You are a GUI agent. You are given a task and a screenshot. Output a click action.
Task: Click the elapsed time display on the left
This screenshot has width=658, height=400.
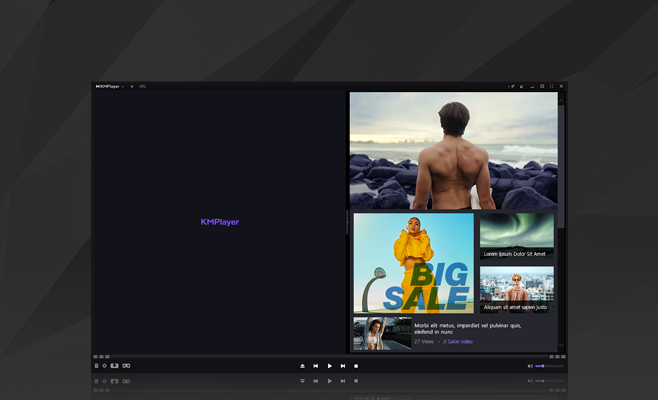coord(101,357)
